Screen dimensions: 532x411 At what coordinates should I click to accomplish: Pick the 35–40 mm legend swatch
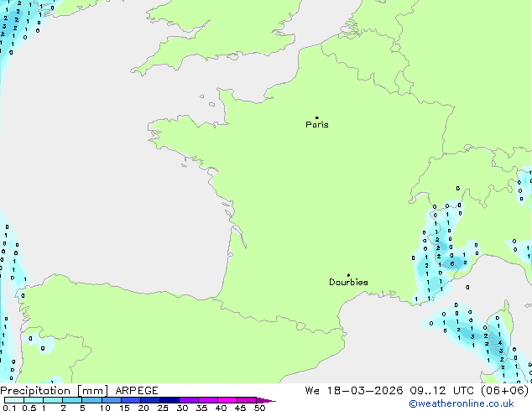[207, 400]
